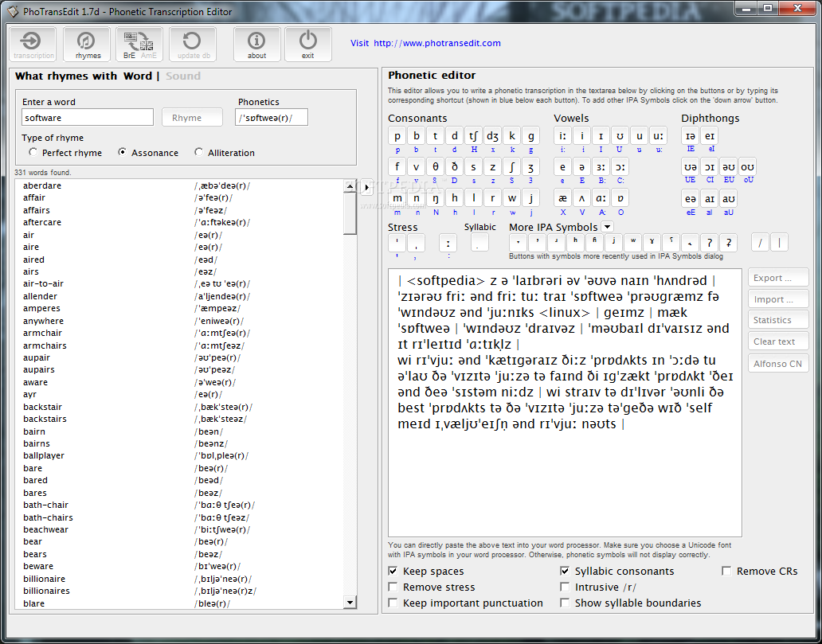822x644 pixels.
Task: Insert the eə diphthong symbol
Action: click(691, 198)
